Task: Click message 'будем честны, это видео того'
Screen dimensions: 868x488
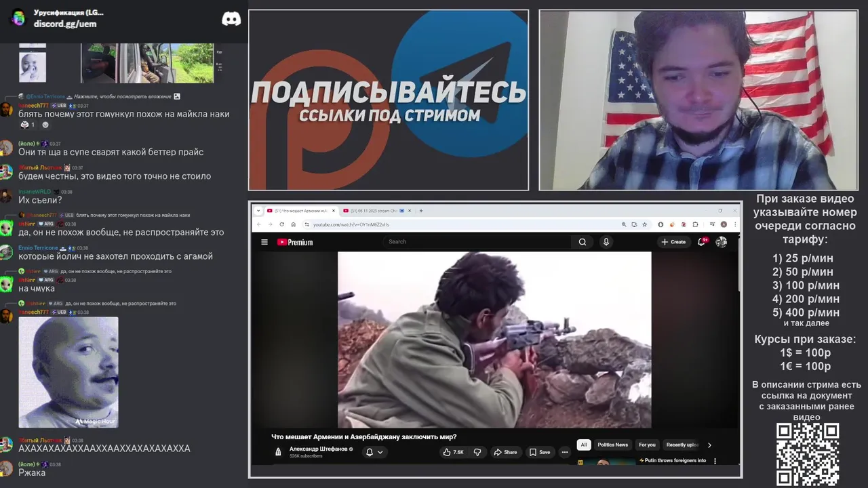Action: coord(115,176)
